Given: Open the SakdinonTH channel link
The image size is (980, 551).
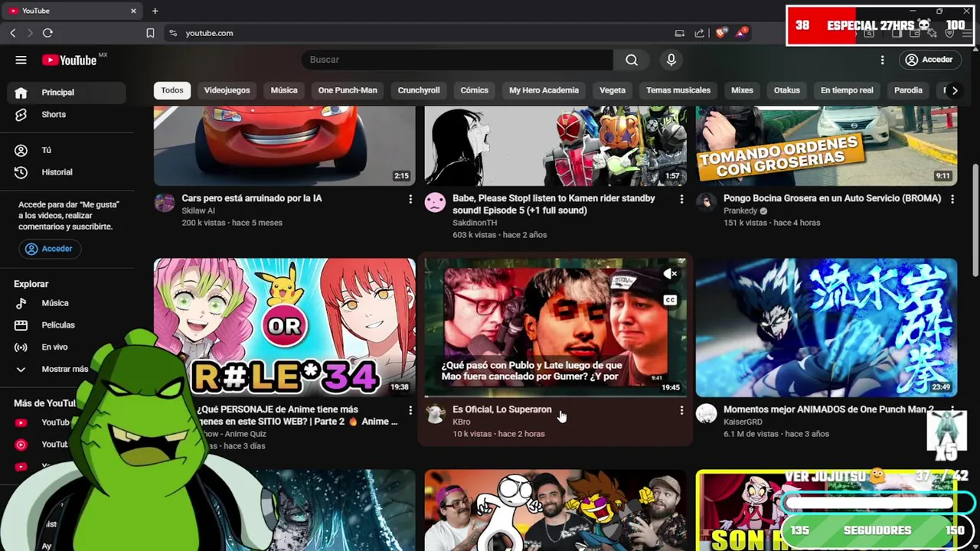Looking at the screenshot, I should click(475, 223).
